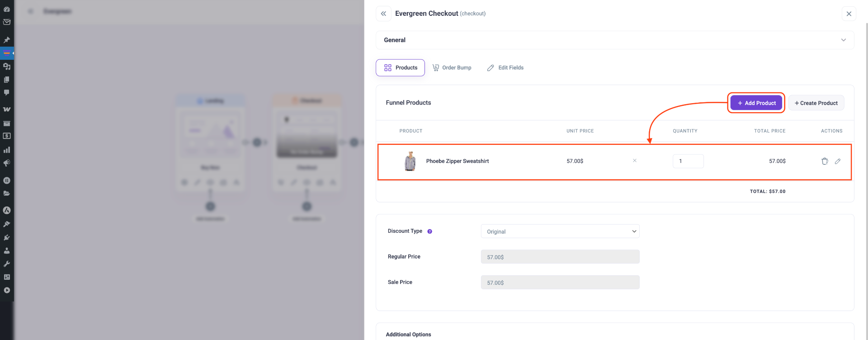Open the WordPress Dashboard sidebar icon
Image resolution: width=868 pixels, height=340 pixels.
click(7, 9)
